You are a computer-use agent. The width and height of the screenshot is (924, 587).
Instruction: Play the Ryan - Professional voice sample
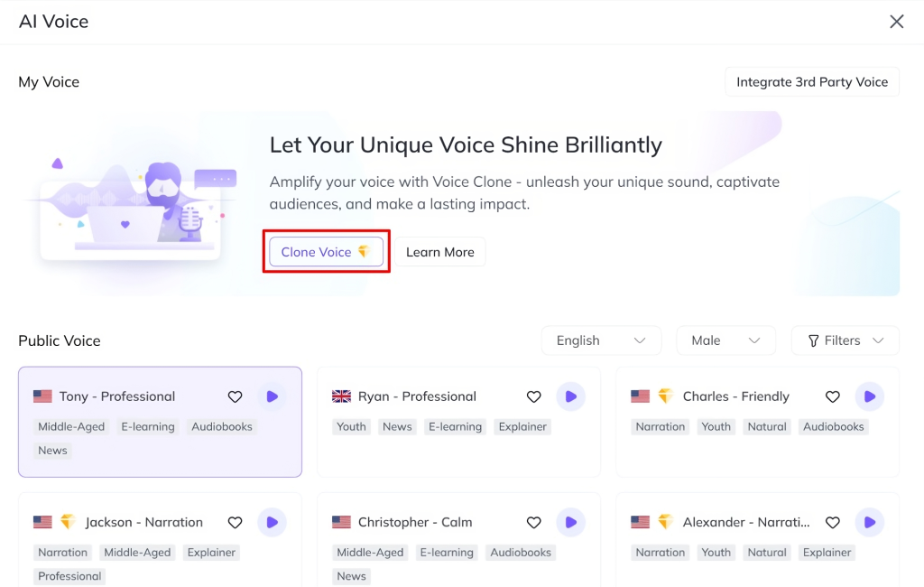coord(570,396)
